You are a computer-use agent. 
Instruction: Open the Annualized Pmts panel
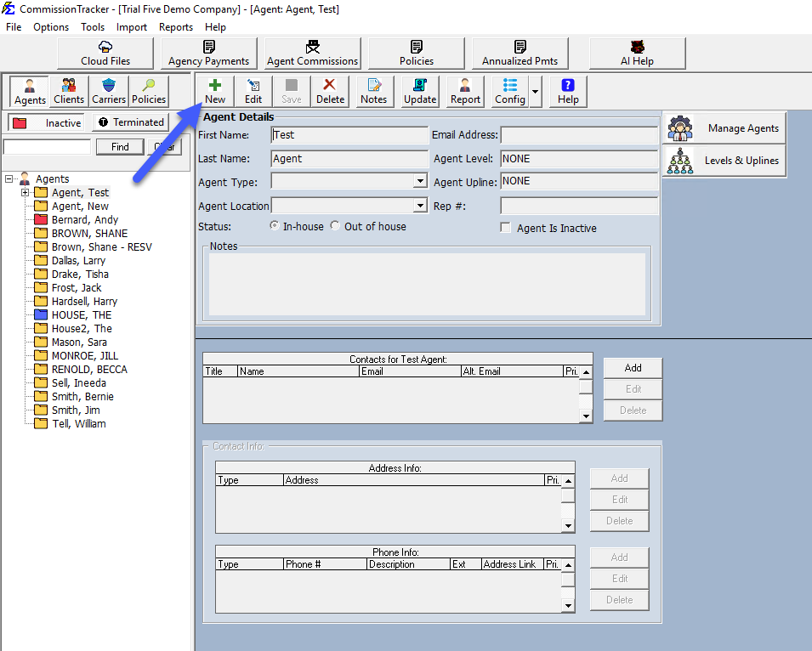coord(520,52)
